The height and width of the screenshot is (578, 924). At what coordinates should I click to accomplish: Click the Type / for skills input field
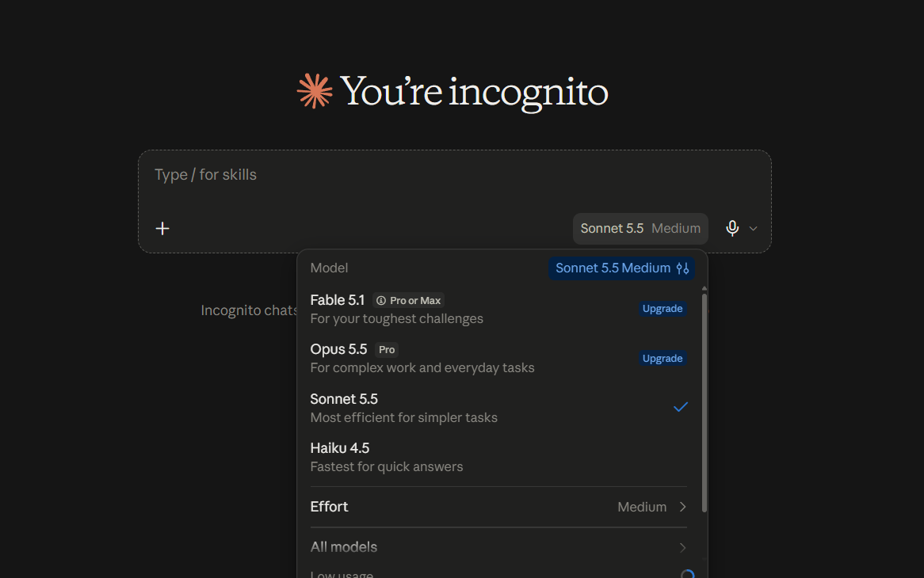tap(454, 175)
